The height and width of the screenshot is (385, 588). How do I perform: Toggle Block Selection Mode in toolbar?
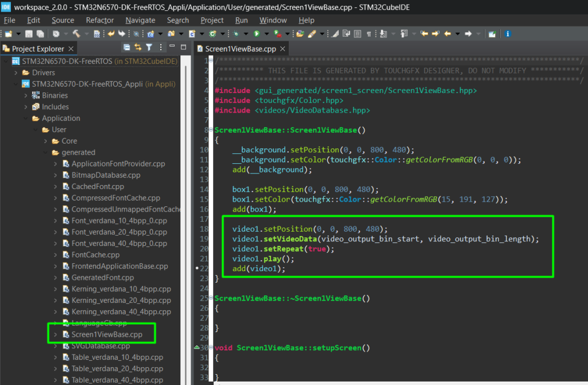(357, 34)
